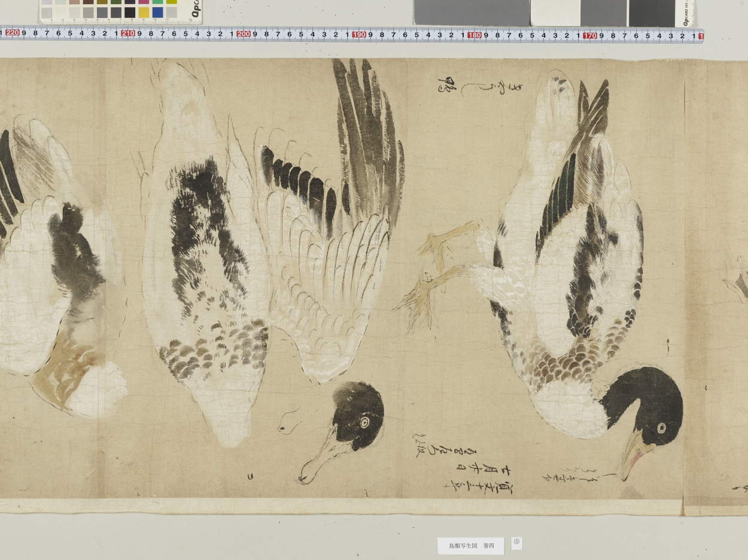Select the darkest gray patch on the gray card
Image resolution: width=748 pixels, height=560 pixels.
[652, 13]
